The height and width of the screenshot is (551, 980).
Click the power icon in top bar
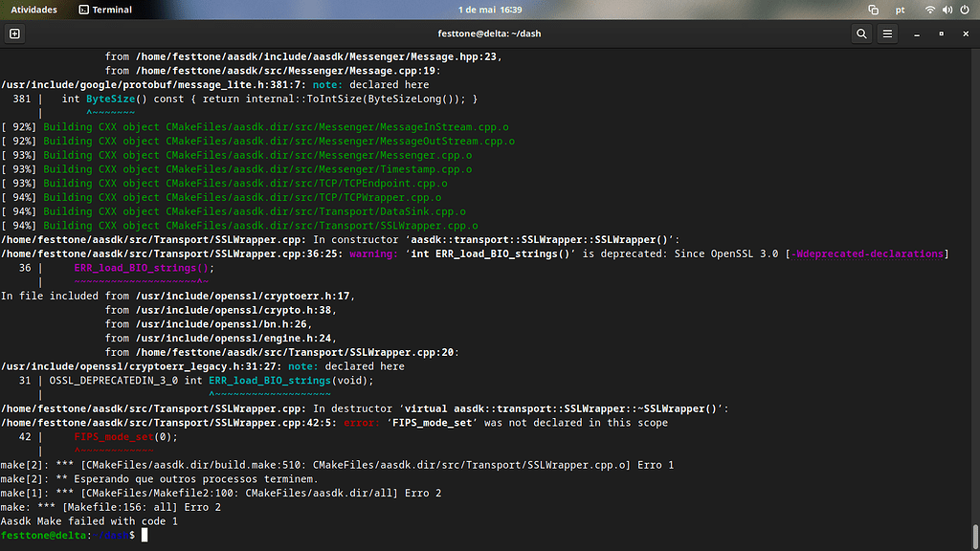click(x=965, y=9)
